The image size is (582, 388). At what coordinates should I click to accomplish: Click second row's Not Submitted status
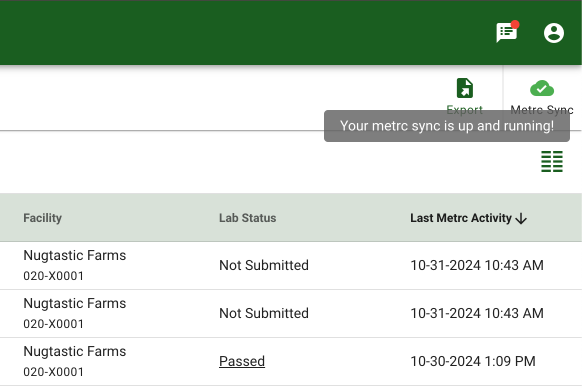tap(264, 313)
